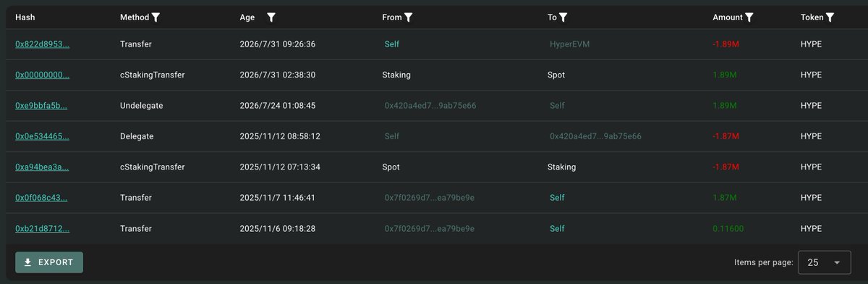Select From address 0x420a4ed7...9ab75e66 in Undelegate row

(430, 106)
